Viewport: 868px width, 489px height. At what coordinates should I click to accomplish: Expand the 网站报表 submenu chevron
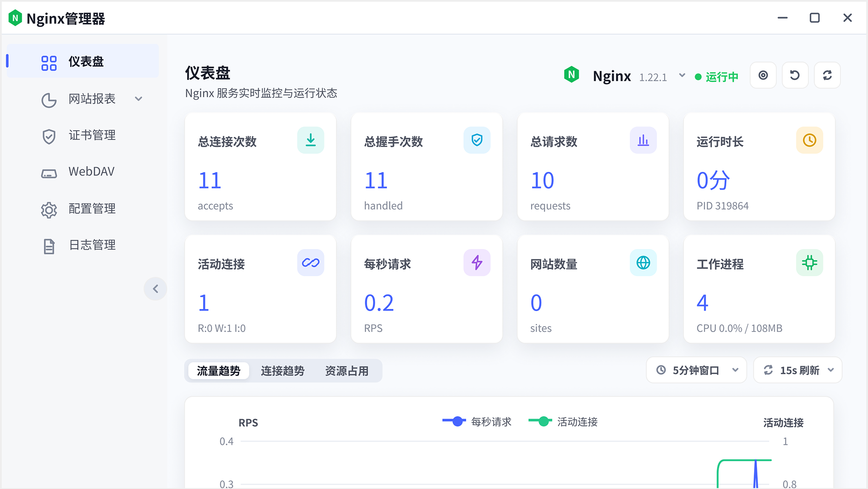pos(138,99)
